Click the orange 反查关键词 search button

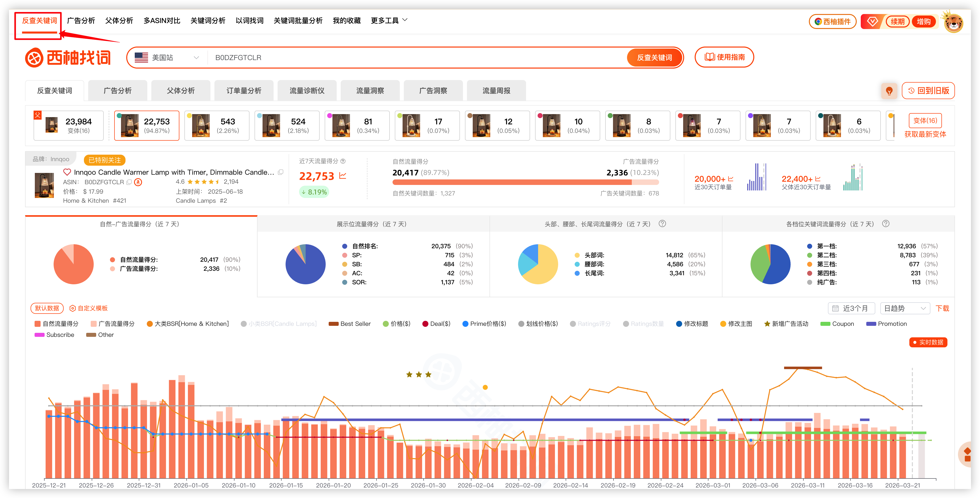coord(654,58)
